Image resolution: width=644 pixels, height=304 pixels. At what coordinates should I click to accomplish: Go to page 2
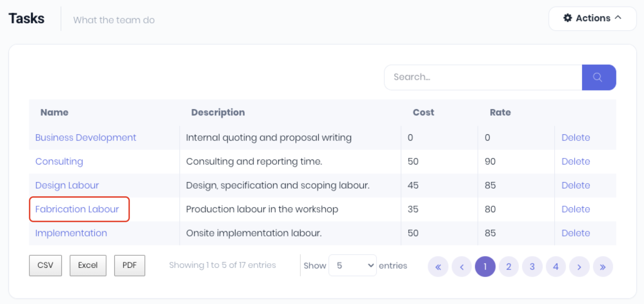pos(509,267)
